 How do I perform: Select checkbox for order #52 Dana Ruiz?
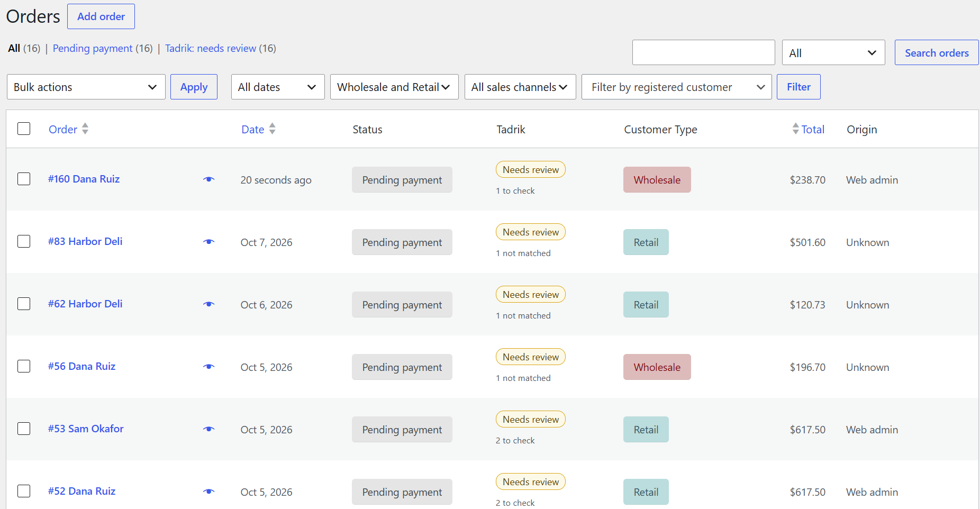click(x=24, y=491)
